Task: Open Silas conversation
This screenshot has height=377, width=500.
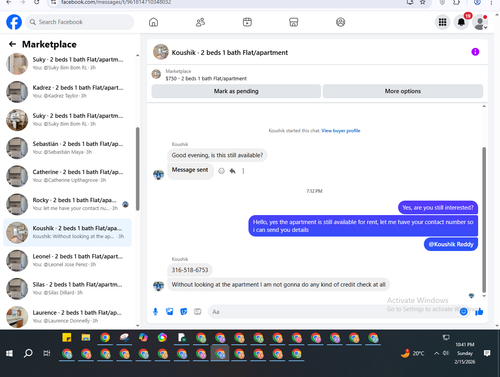Action: [x=68, y=288]
